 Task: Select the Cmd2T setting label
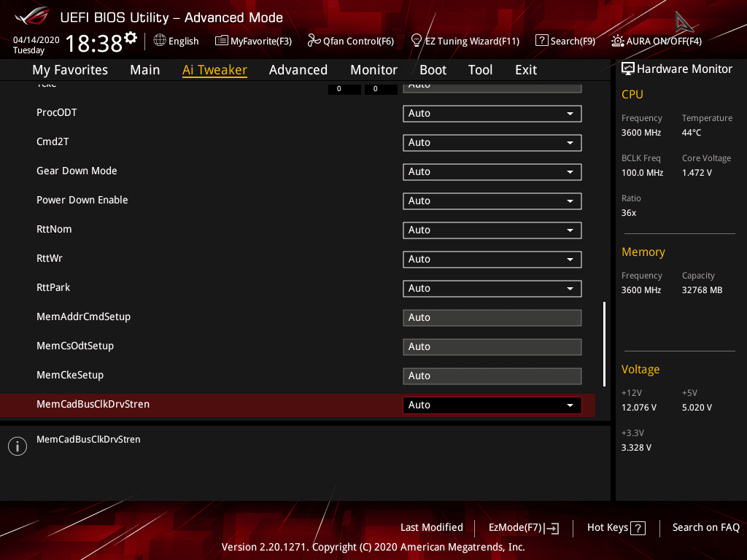(53, 141)
